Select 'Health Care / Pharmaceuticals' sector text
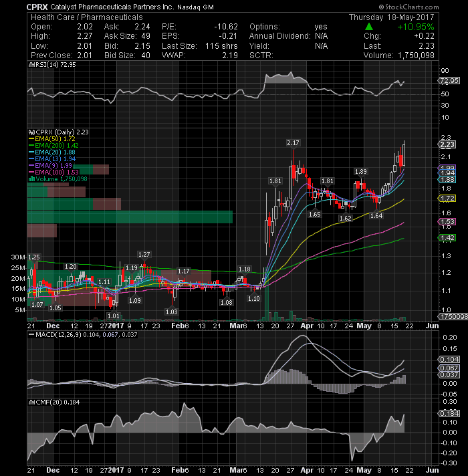 click(x=86, y=17)
